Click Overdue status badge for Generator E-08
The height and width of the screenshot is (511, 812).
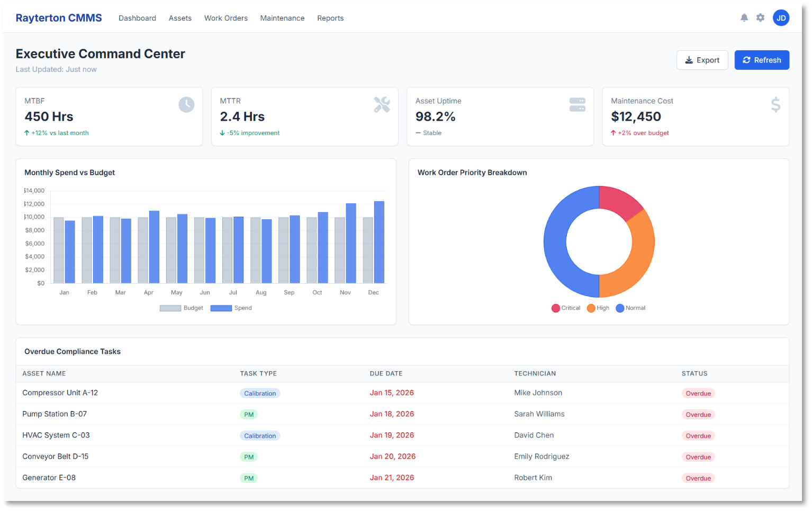click(698, 478)
